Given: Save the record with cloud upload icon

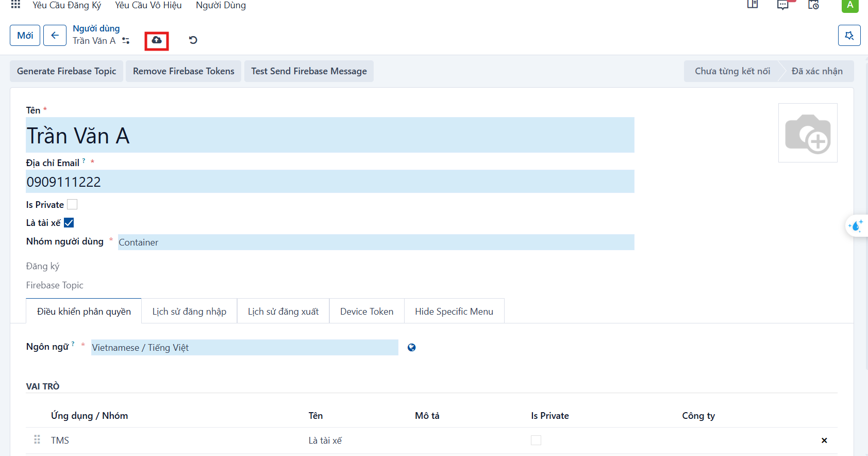Looking at the screenshot, I should [x=157, y=40].
